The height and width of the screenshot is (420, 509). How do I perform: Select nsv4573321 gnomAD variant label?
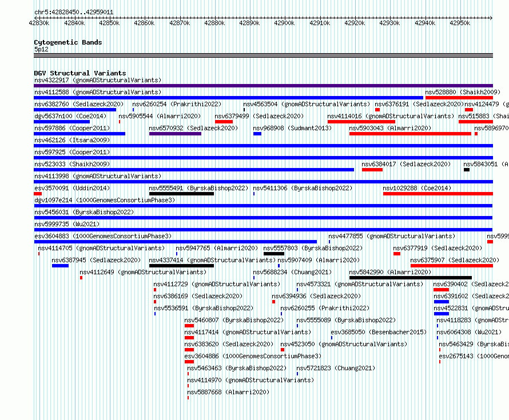pyautogui.click(x=360, y=284)
